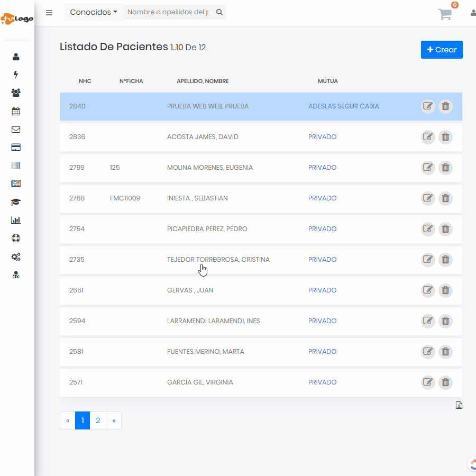
Task: Export list with the Excel file icon
Action: coord(459,406)
